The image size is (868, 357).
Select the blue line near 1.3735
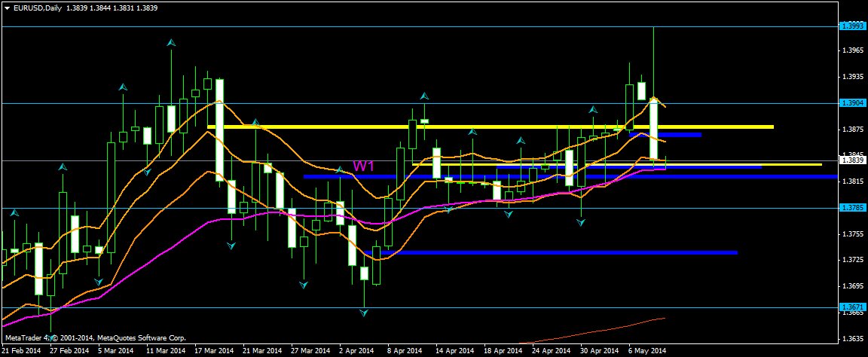(551, 252)
